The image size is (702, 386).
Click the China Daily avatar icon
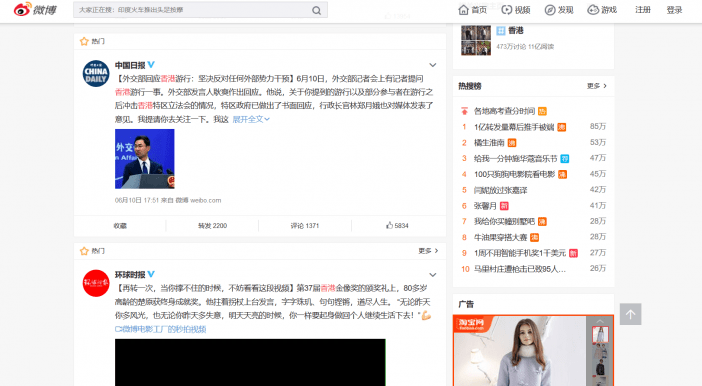coord(96,73)
